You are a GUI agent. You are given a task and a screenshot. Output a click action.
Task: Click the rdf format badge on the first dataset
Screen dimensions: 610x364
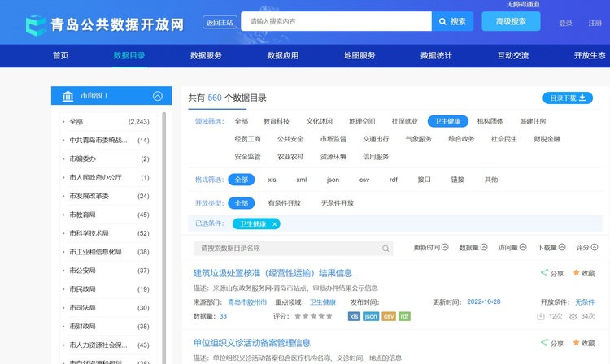point(406,316)
